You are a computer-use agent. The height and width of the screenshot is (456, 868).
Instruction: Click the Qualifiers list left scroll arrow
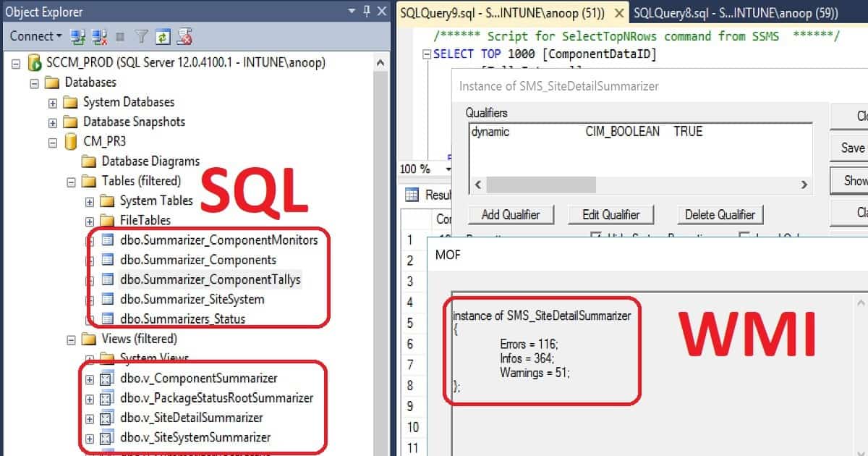[x=477, y=185]
